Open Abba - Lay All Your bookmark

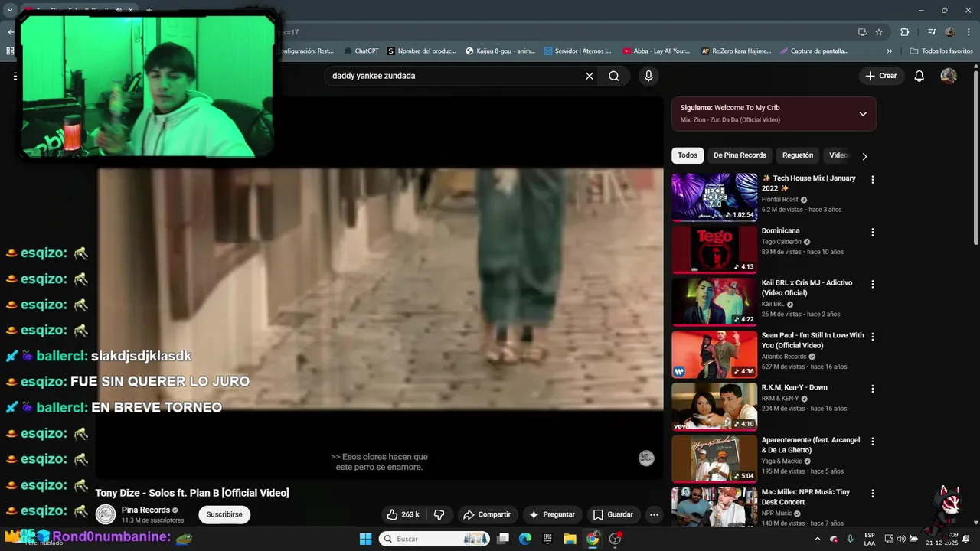656,51
